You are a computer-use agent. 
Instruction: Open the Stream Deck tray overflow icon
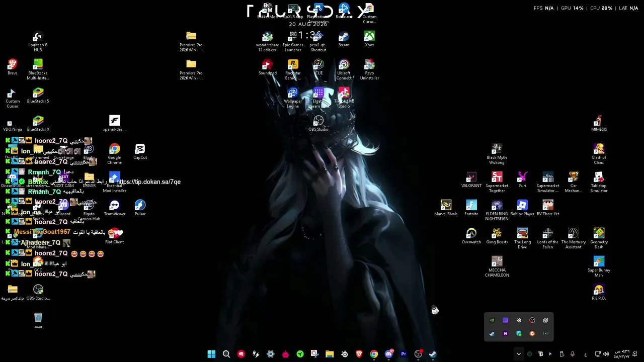click(506, 320)
